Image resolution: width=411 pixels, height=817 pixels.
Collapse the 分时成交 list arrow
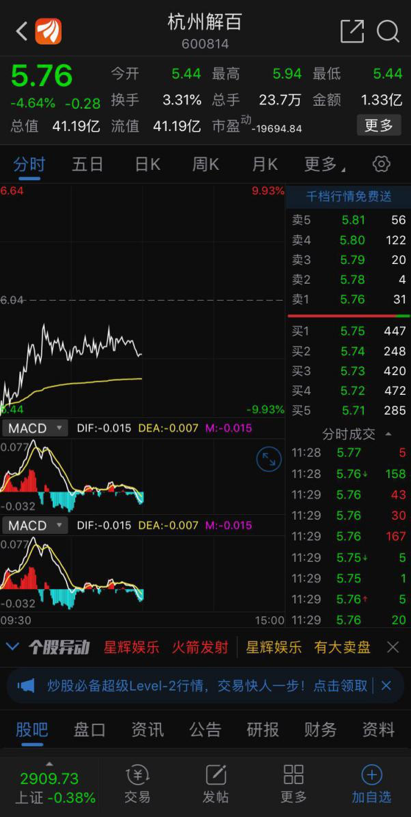388,434
